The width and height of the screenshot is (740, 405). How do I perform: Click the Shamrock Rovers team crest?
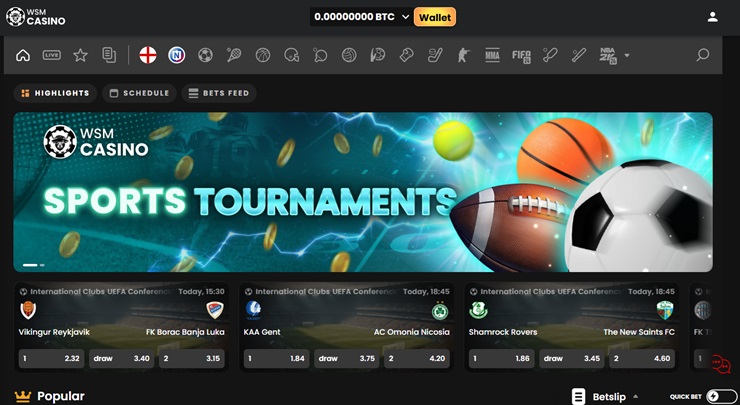478,310
